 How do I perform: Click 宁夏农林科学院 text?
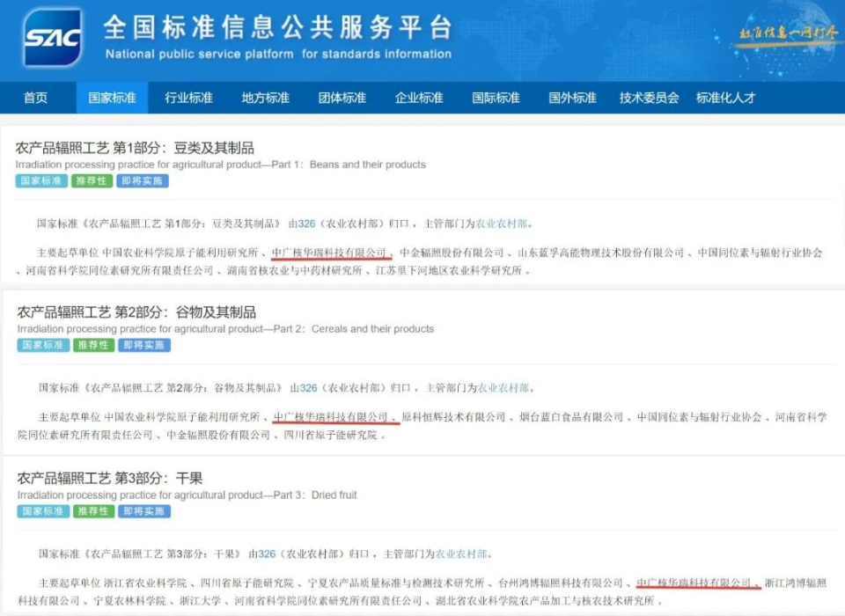click(x=130, y=601)
